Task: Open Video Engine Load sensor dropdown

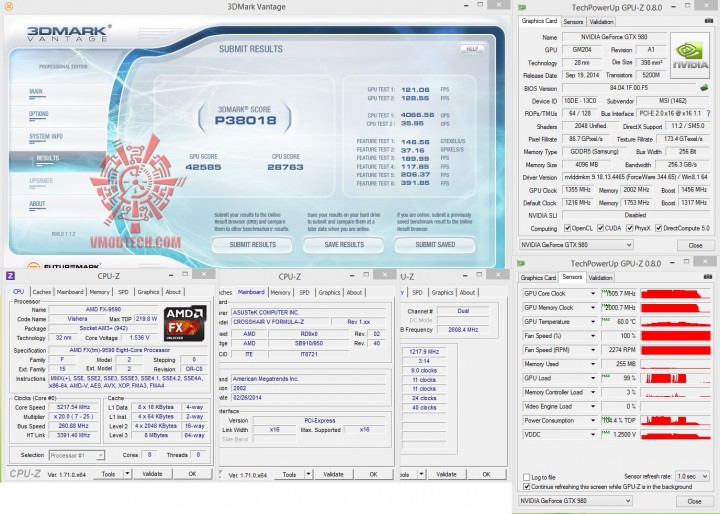Action: click(x=593, y=406)
